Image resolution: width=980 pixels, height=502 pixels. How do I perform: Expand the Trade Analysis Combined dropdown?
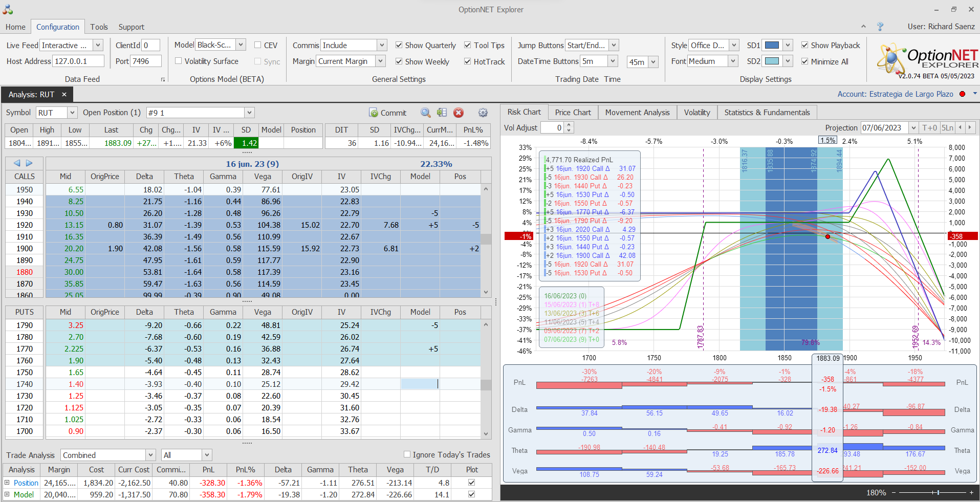(x=150, y=455)
